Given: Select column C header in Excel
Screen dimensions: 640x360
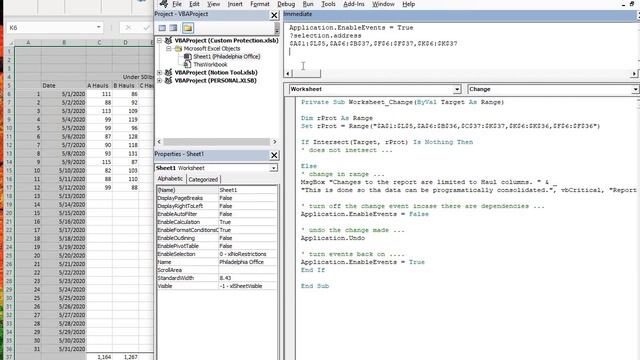Looking at the screenshot, I should coord(99,42).
